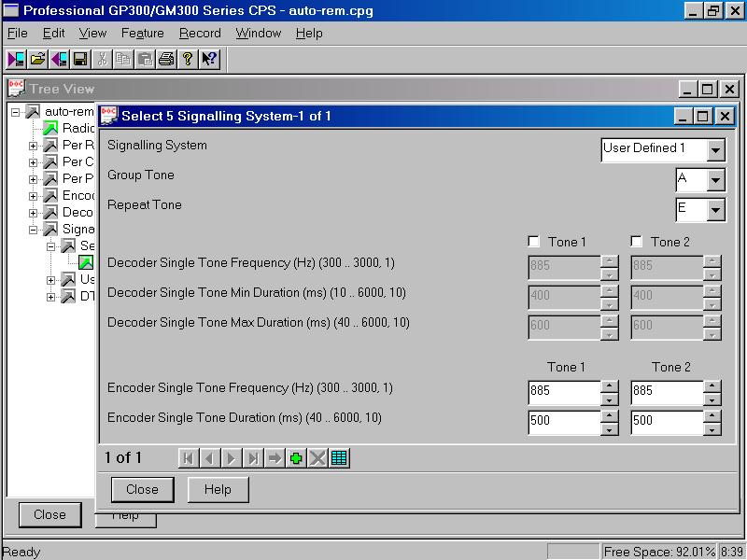Click the Paste clipboard toolbar icon

[145, 59]
